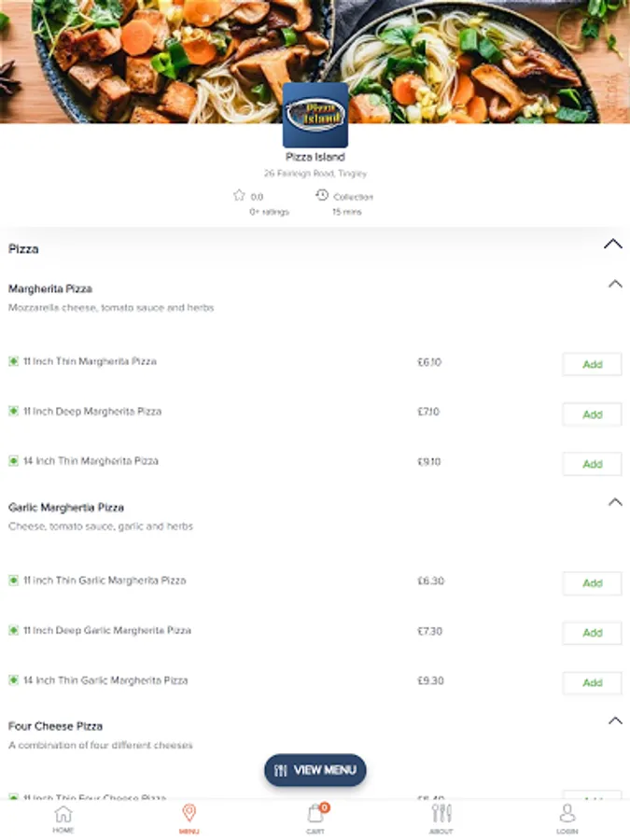630x840 pixels.
Task: Add 11 Inch Thin Margherita Pizza
Action: [592, 365]
